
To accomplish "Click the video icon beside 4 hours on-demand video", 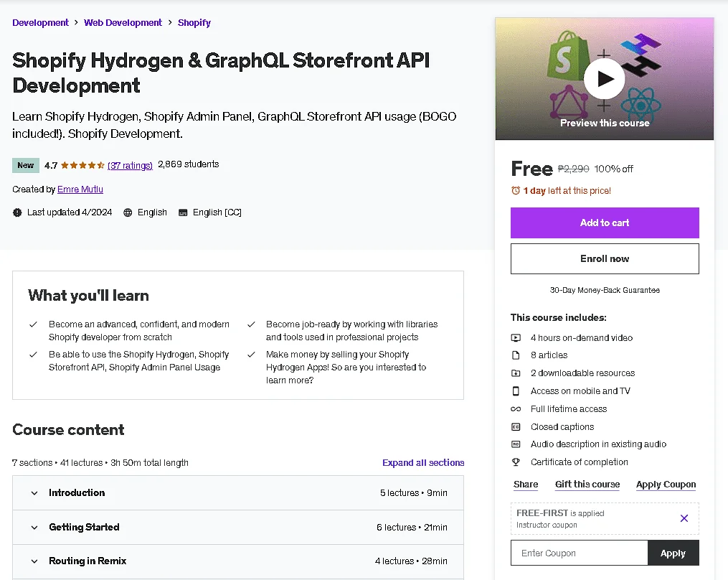I will [x=516, y=338].
